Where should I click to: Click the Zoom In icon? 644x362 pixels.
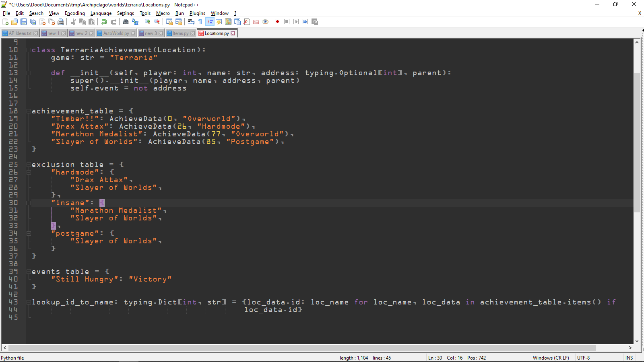click(148, 22)
